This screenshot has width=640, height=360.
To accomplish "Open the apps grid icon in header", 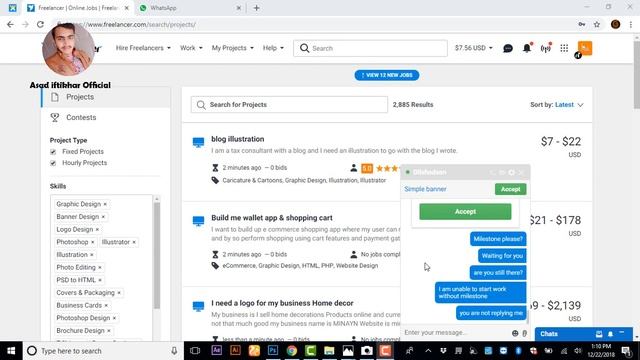I will (564, 48).
